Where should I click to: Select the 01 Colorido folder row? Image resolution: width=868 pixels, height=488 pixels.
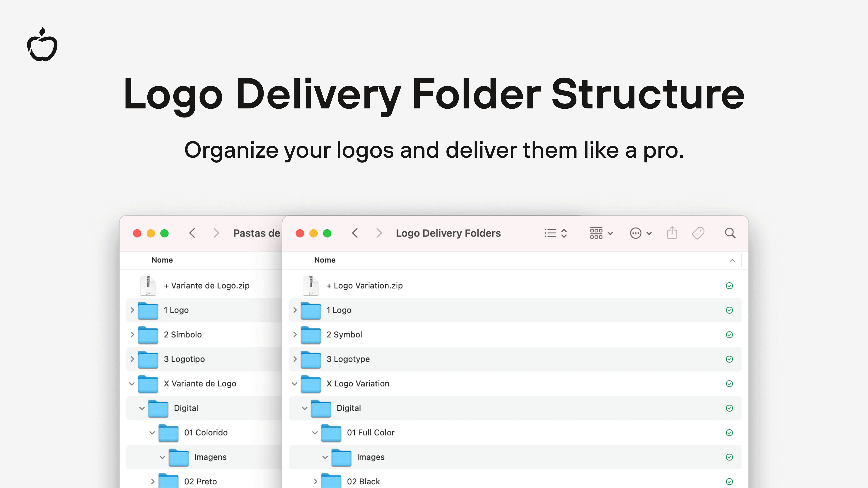click(204, 432)
